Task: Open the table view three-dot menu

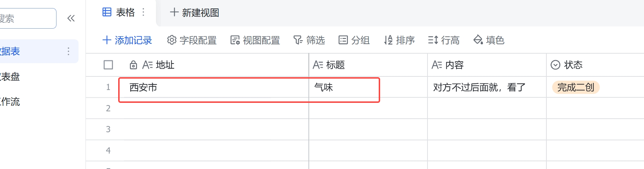Action: click(143, 12)
